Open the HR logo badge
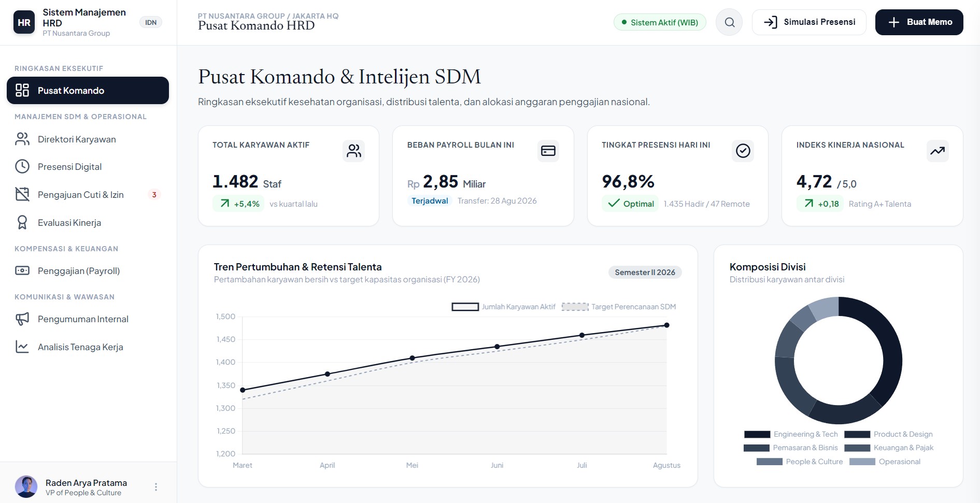 pyautogui.click(x=24, y=22)
